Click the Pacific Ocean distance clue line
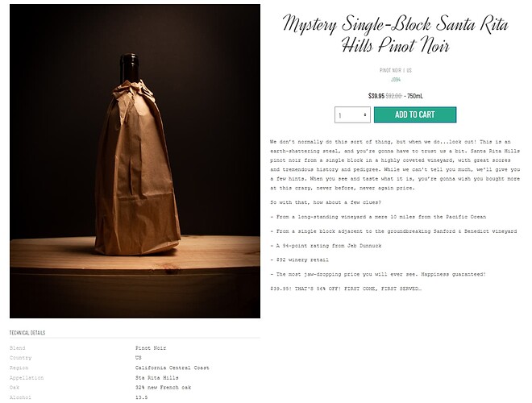532x403 pixels. (x=378, y=217)
